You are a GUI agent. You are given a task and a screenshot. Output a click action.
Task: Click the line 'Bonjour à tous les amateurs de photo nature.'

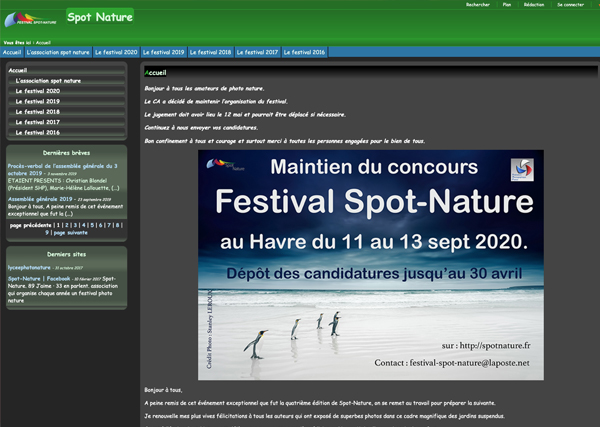click(x=204, y=88)
